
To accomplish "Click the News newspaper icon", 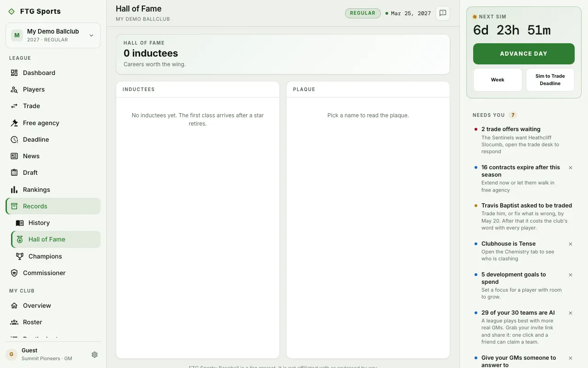I will pyautogui.click(x=14, y=156).
